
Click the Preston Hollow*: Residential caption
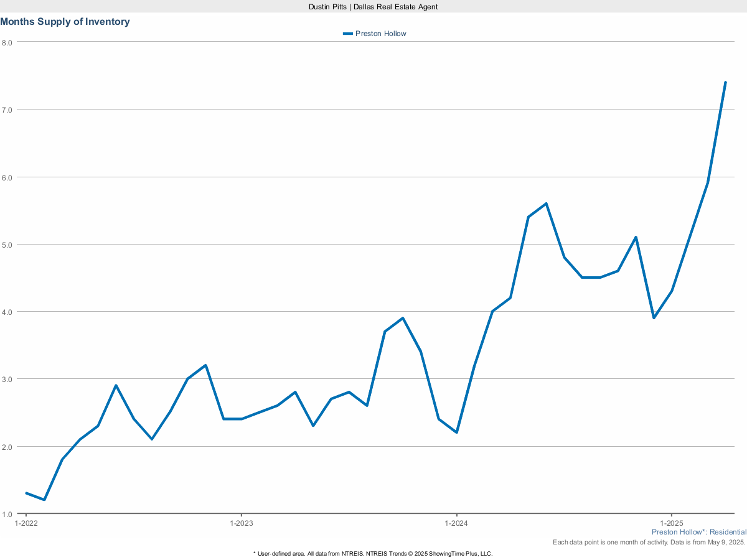[699, 532]
